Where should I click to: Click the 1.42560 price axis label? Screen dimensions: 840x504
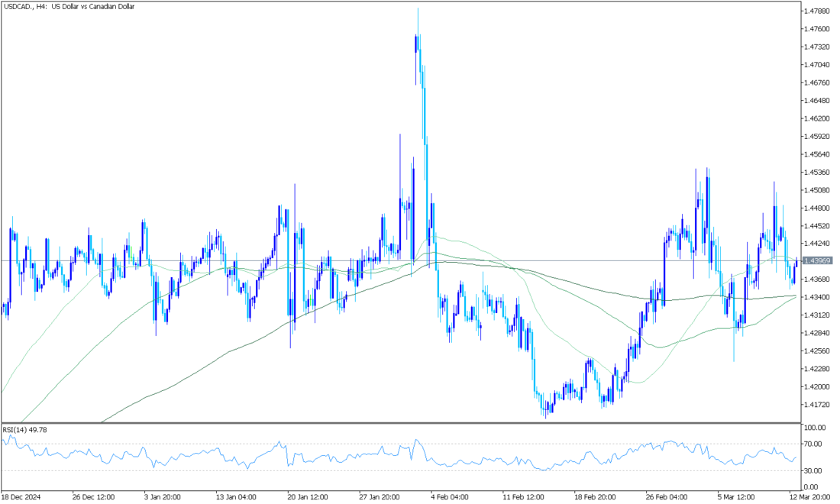[x=816, y=351]
